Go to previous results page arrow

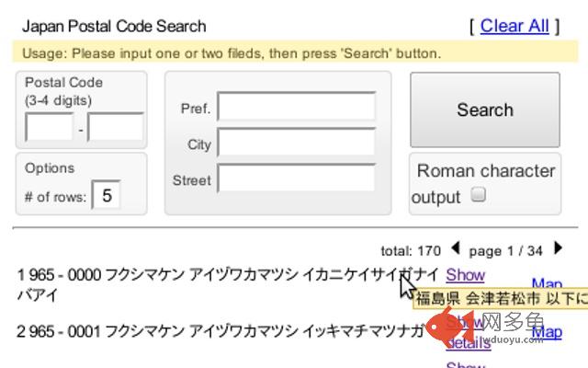click(456, 248)
